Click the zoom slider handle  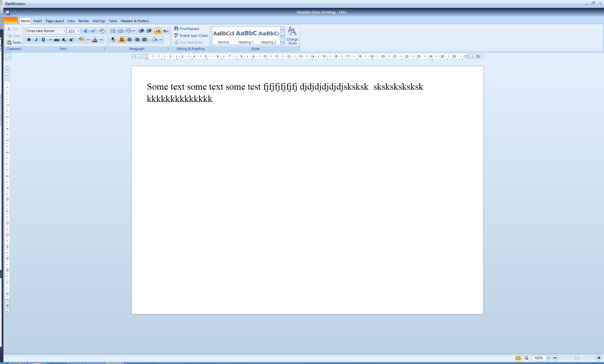[x=577, y=358]
